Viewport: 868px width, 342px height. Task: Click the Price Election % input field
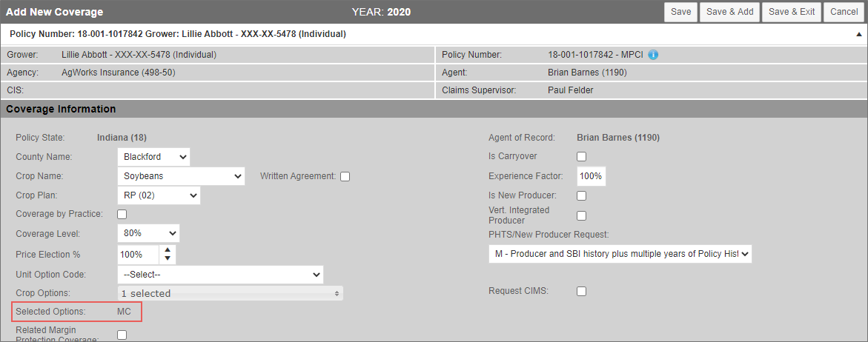click(139, 255)
